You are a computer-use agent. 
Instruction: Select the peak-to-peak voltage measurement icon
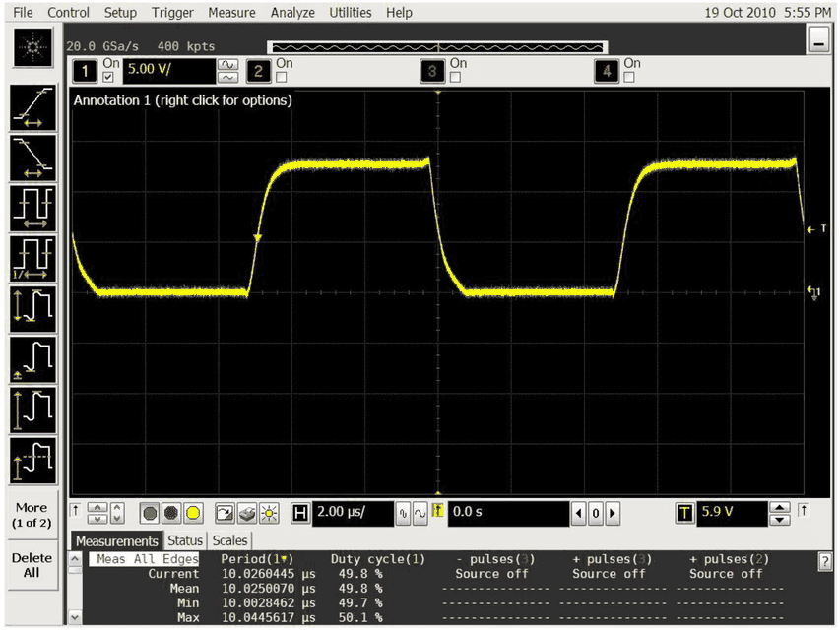click(x=32, y=309)
